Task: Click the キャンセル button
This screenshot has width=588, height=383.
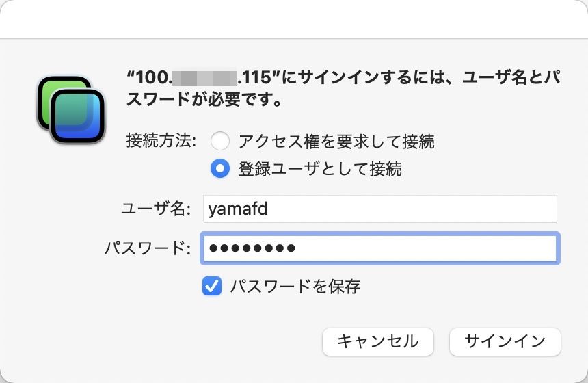Action: point(377,341)
